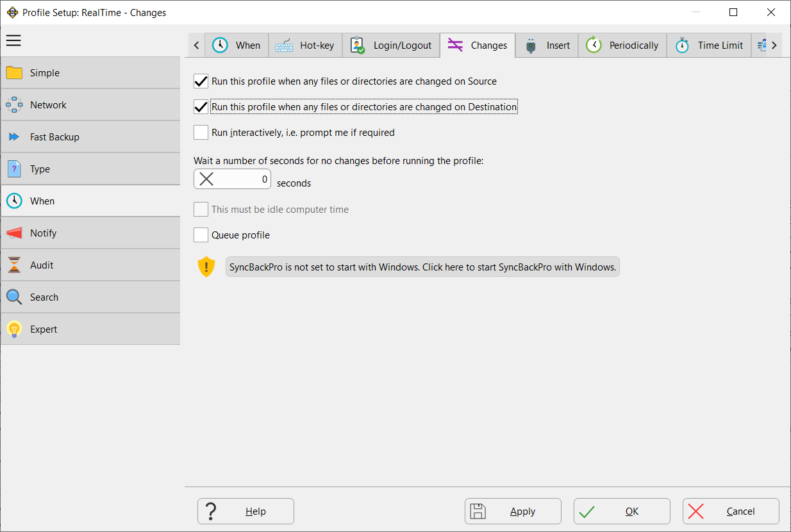Screen dimensions: 791x532
Task: Click the seconds number input field
Action: tap(232, 179)
